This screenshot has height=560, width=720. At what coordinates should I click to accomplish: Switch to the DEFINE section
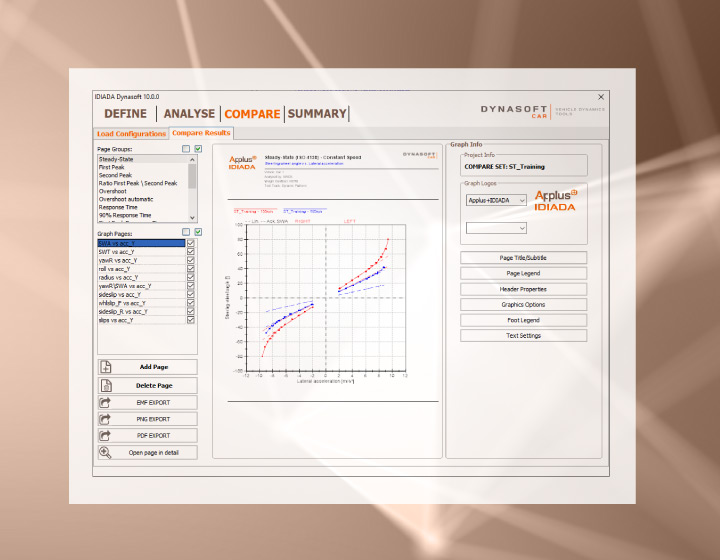(x=125, y=114)
